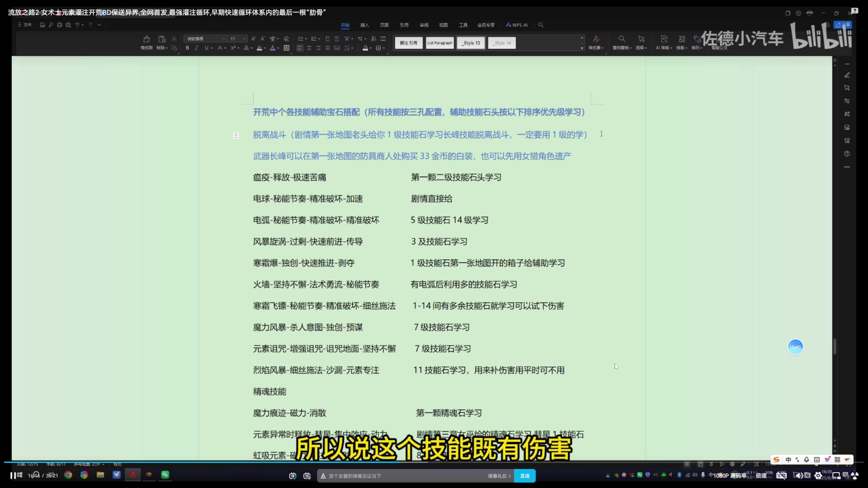Click the Find and Replace icon
The image size is (868, 488).
[x=622, y=39]
